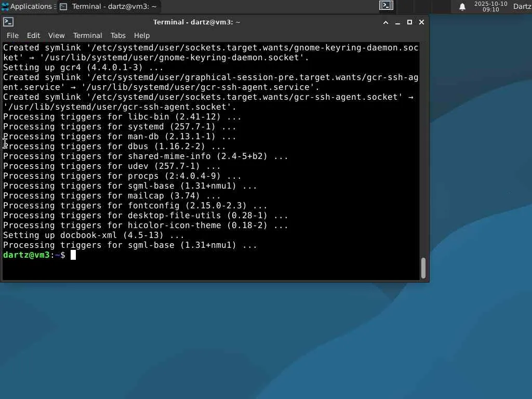The width and height of the screenshot is (532, 399).
Task: Open the Dartz user menu in panel
Action: coord(522,6)
